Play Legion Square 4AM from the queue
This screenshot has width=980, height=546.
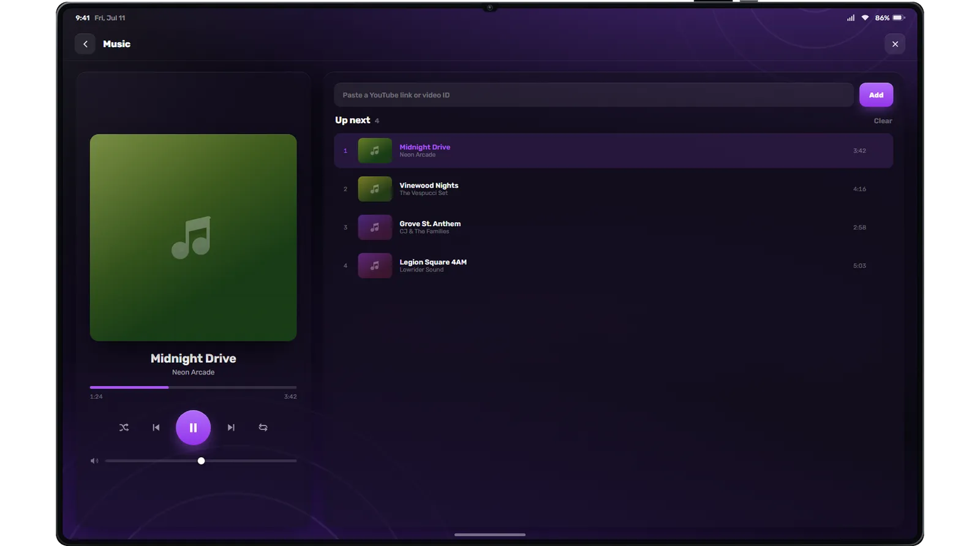click(613, 266)
